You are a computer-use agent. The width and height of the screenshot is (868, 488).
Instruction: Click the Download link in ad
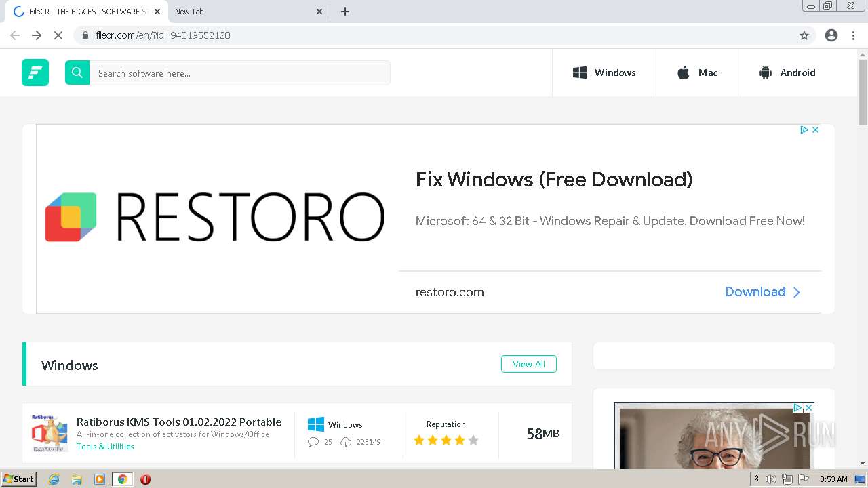pyautogui.click(x=763, y=292)
